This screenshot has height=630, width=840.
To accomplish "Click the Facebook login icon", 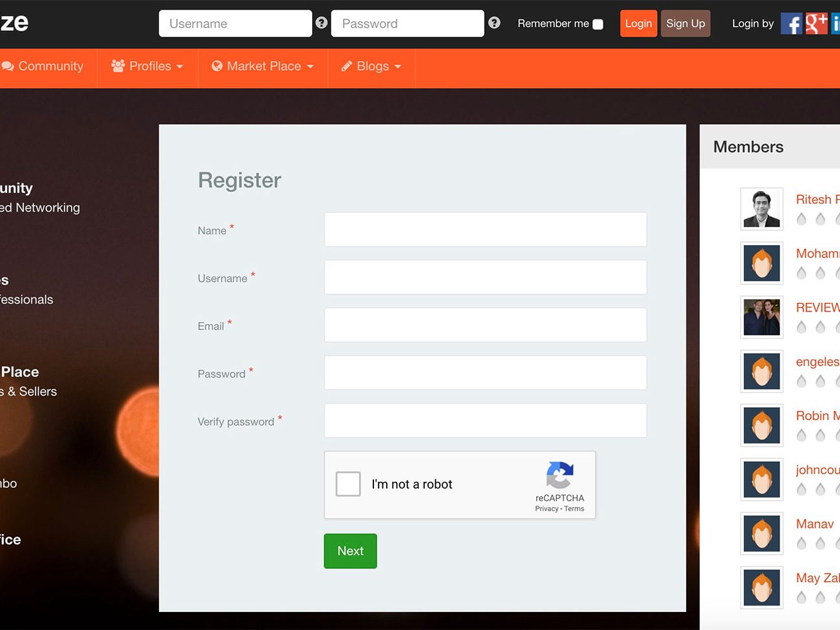I will (x=791, y=24).
